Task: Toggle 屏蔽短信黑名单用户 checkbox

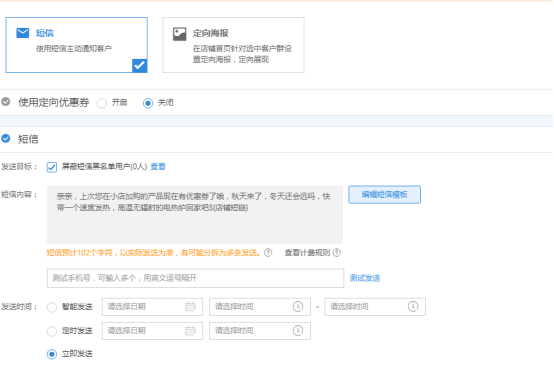Action: tap(52, 167)
